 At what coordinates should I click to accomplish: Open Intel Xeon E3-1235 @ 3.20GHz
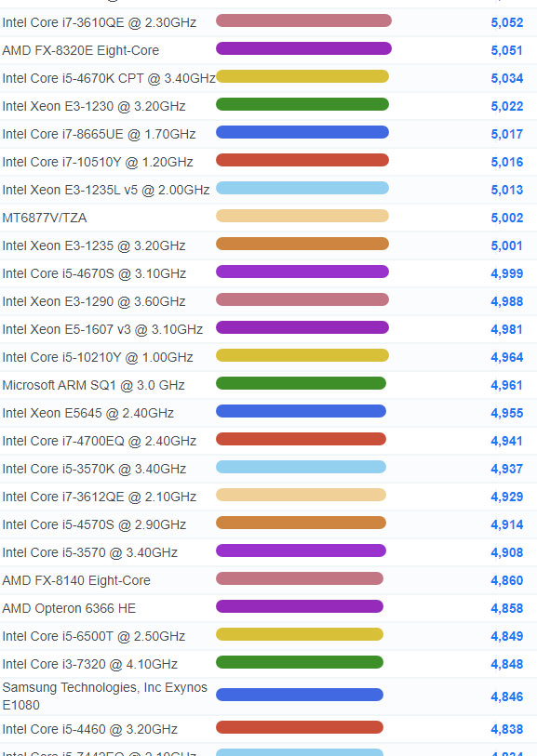click(x=94, y=245)
